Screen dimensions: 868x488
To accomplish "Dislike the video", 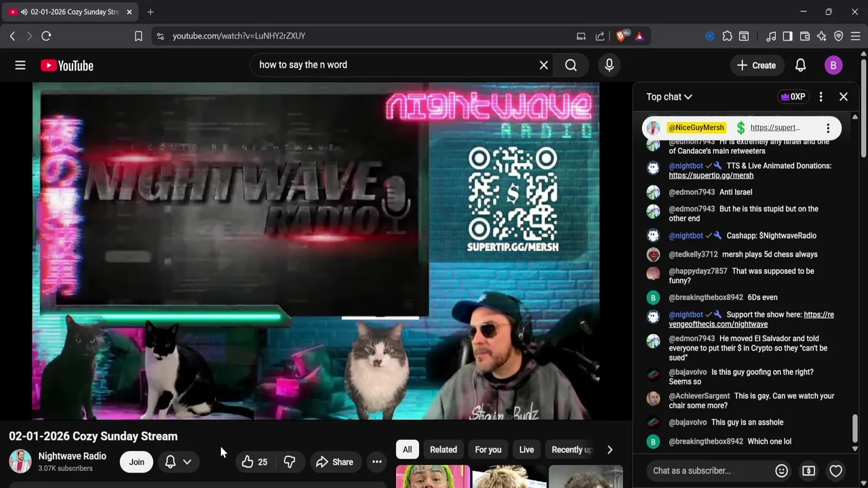I will tap(290, 462).
